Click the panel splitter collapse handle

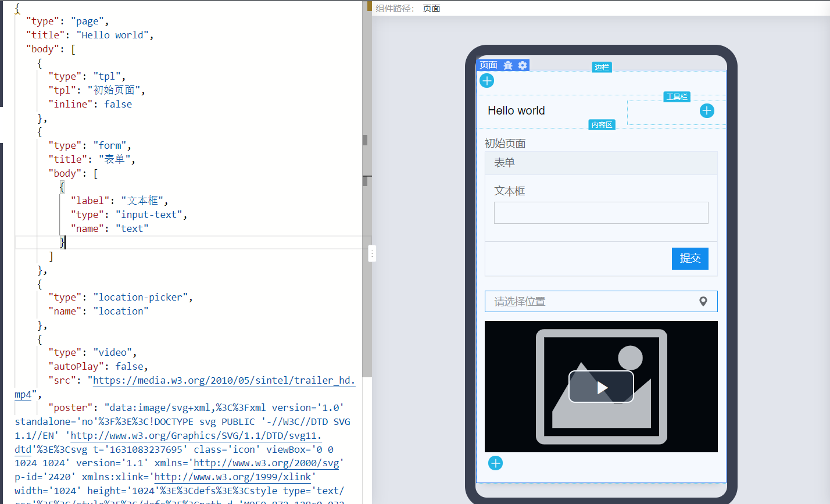[x=372, y=253]
